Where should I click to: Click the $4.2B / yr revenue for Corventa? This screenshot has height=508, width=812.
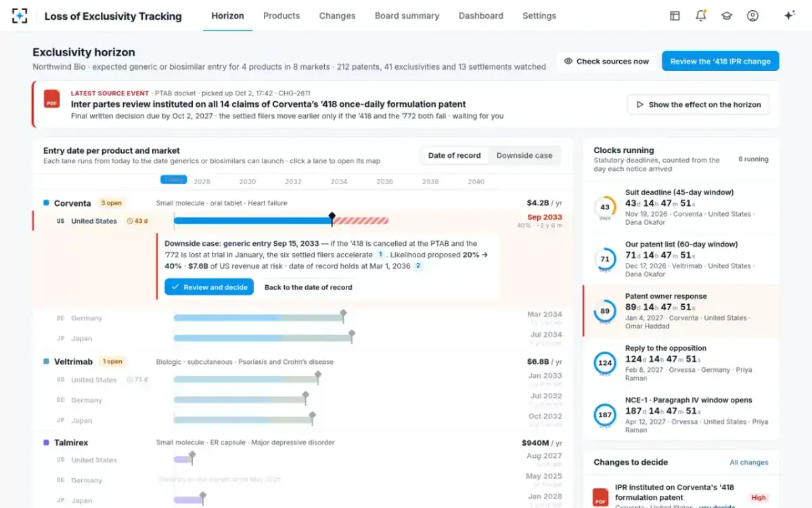pos(545,203)
